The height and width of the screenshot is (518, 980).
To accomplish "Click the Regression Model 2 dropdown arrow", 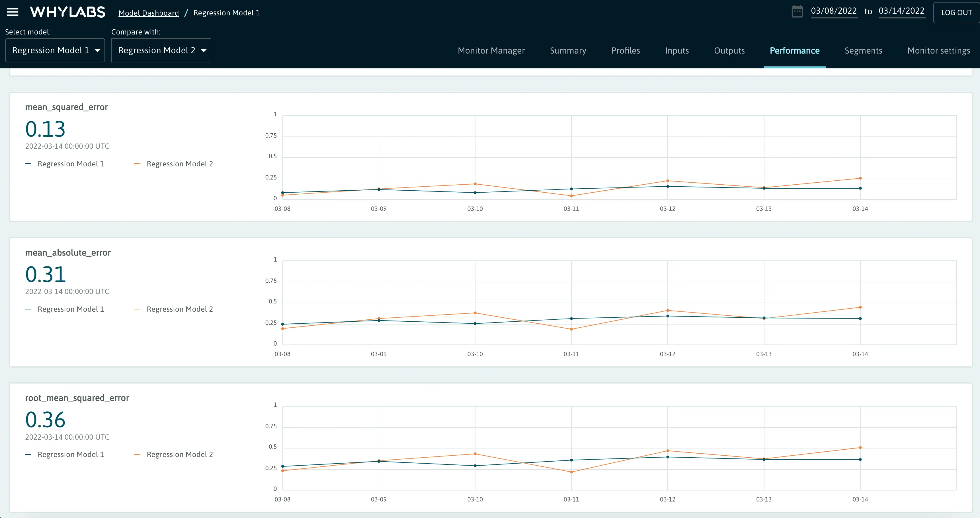I will coord(204,51).
